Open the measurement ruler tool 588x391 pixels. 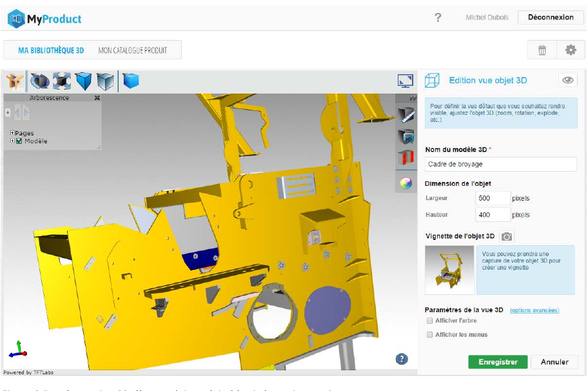coord(406,115)
